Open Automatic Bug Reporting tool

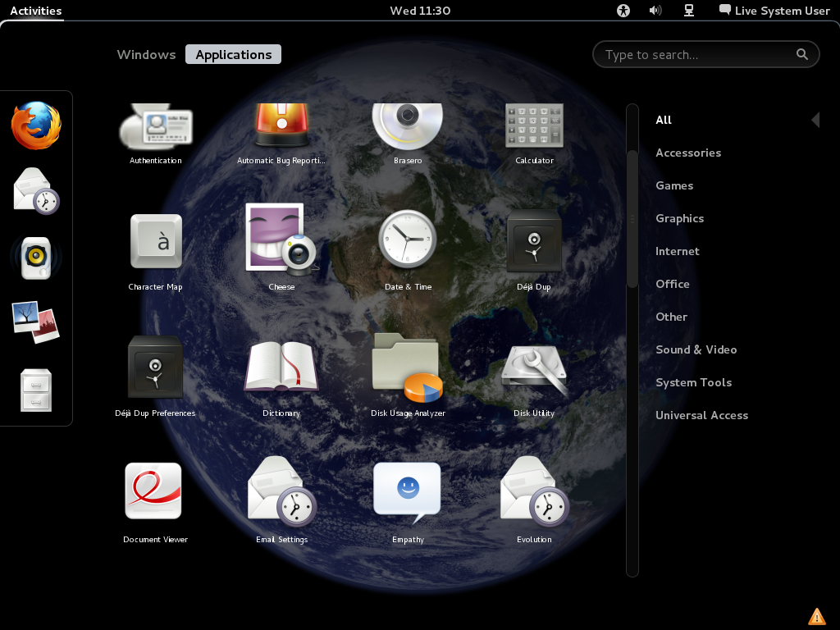coord(281,134)
